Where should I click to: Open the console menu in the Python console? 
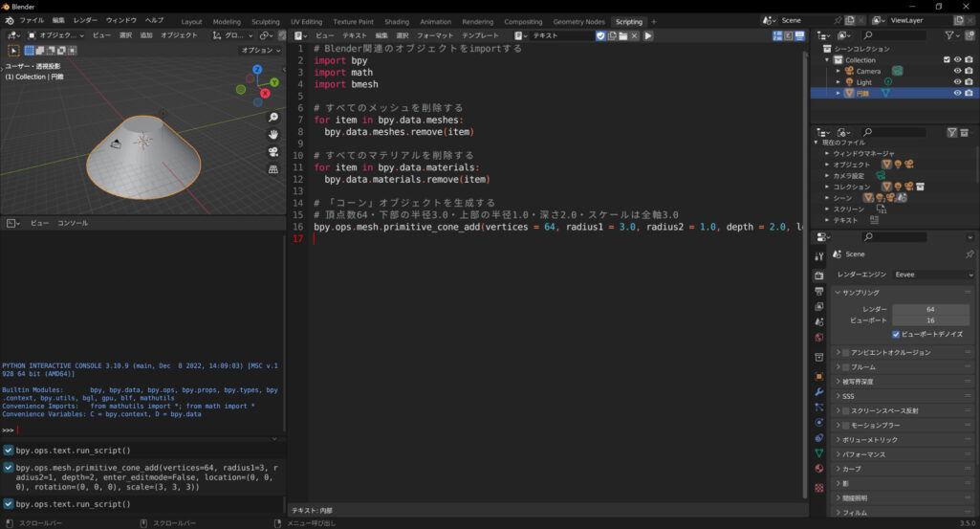pos(73,223)
